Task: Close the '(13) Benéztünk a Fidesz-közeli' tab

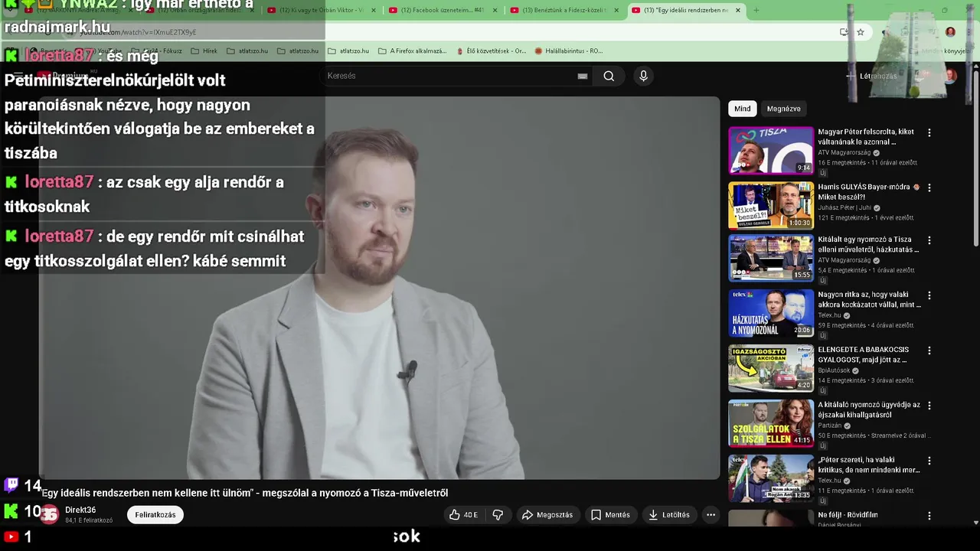Action: click(616, 10)
